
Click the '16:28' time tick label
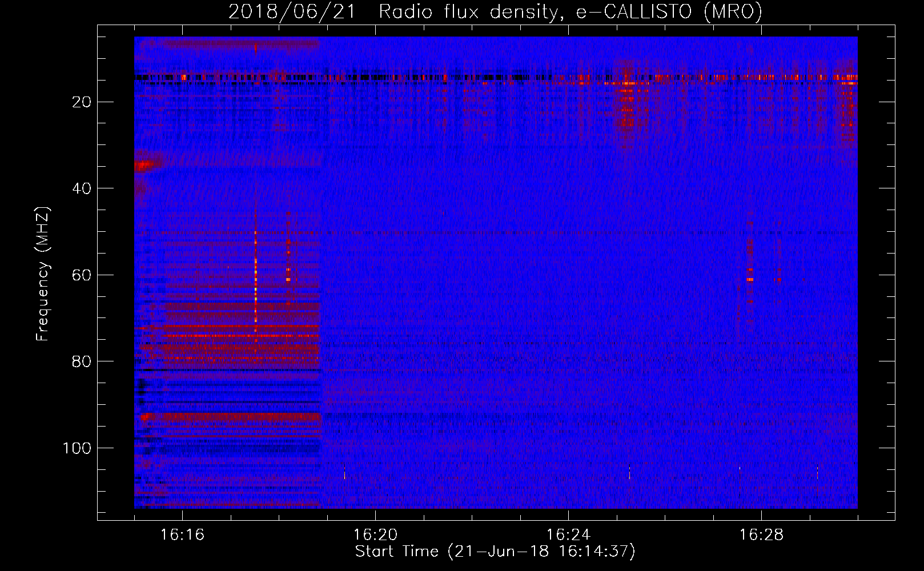761,535
